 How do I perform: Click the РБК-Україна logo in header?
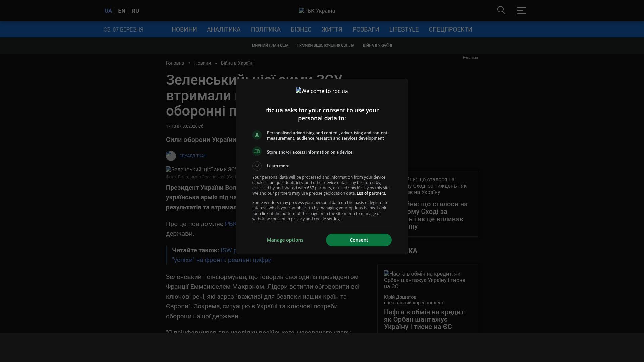(317, 11)
